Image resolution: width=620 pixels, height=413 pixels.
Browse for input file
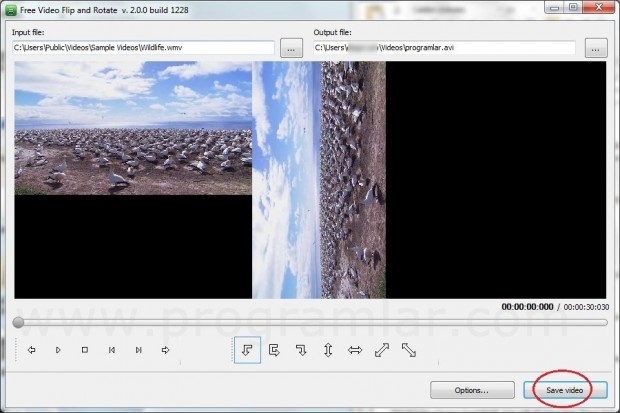[x=291, y=48]
